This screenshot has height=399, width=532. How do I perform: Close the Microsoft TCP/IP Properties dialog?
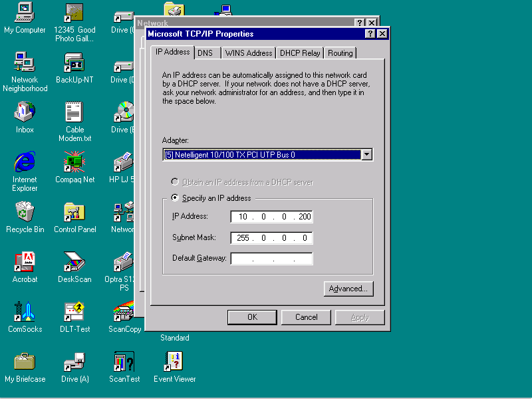382,34
